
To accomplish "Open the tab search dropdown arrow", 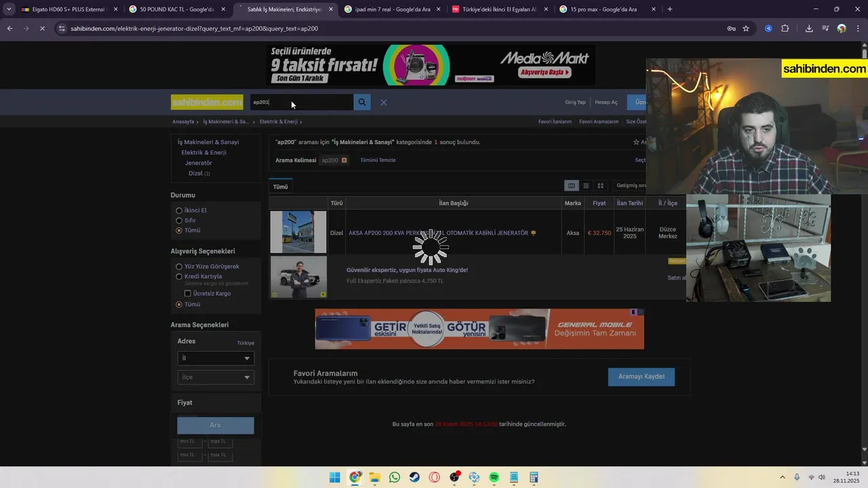I will [x=9, y=9].
